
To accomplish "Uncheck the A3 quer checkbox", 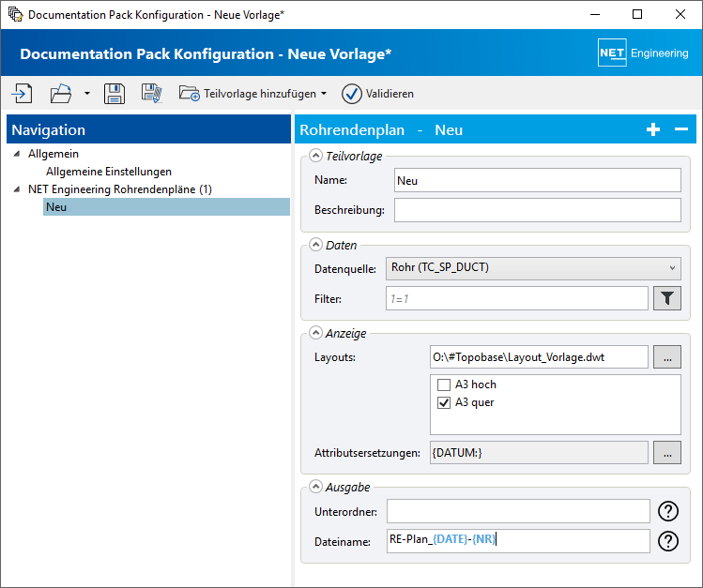I will tap(444, 402).
